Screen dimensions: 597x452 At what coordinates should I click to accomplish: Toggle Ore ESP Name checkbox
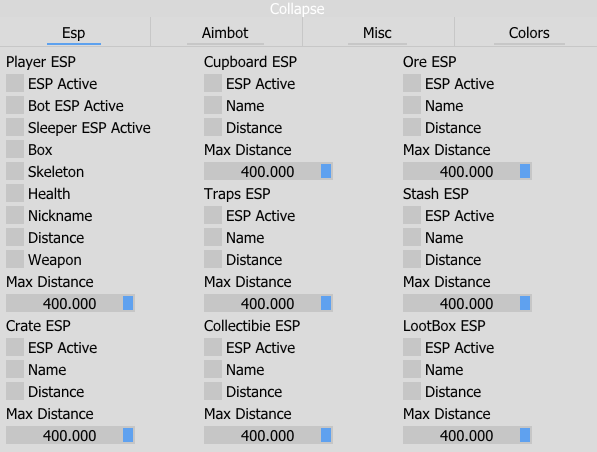(412, 105)
